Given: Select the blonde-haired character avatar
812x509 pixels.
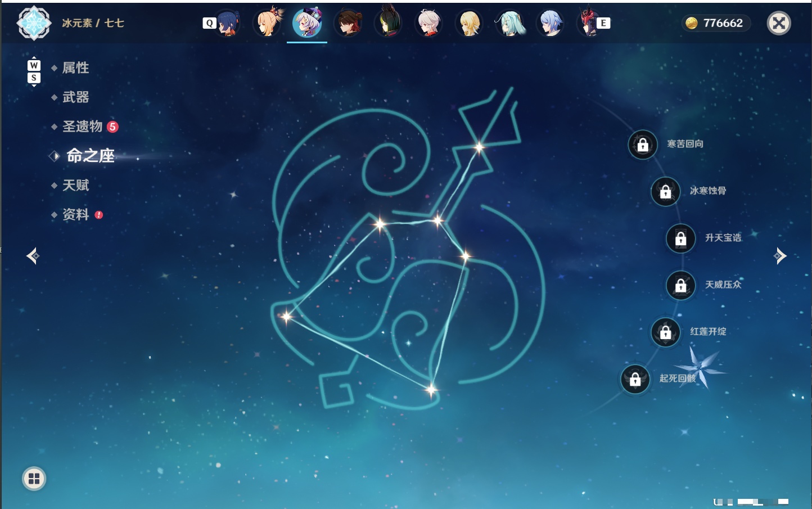Looking at the screenshot, I should click(x=470, y=23).
